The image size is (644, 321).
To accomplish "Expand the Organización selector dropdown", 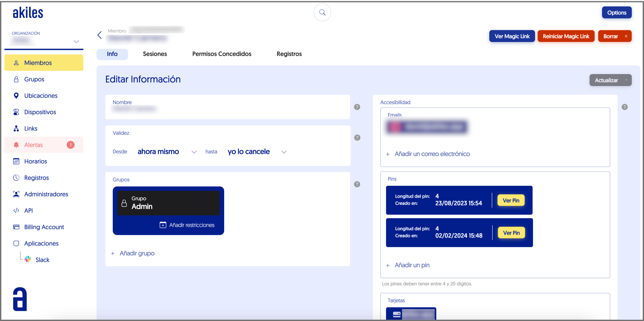I will (76, 41).
